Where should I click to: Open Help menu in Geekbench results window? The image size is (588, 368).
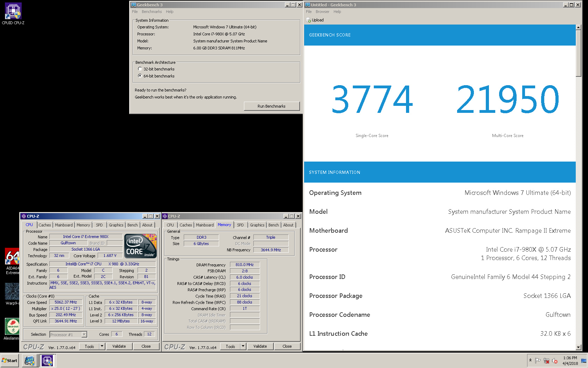coord(337,12)
